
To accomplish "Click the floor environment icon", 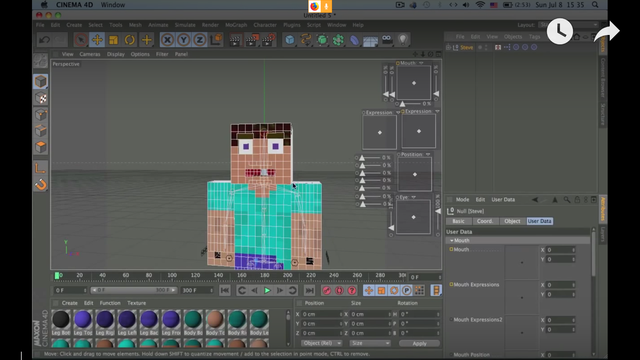I will 370,40.
